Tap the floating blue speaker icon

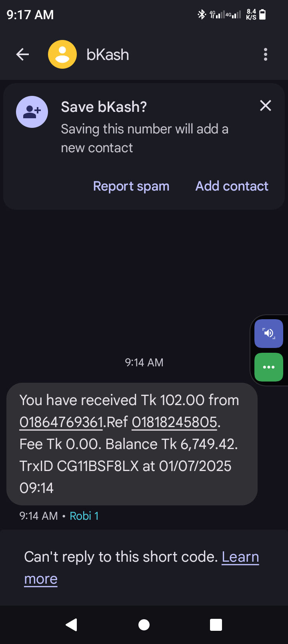click(268, 333)
